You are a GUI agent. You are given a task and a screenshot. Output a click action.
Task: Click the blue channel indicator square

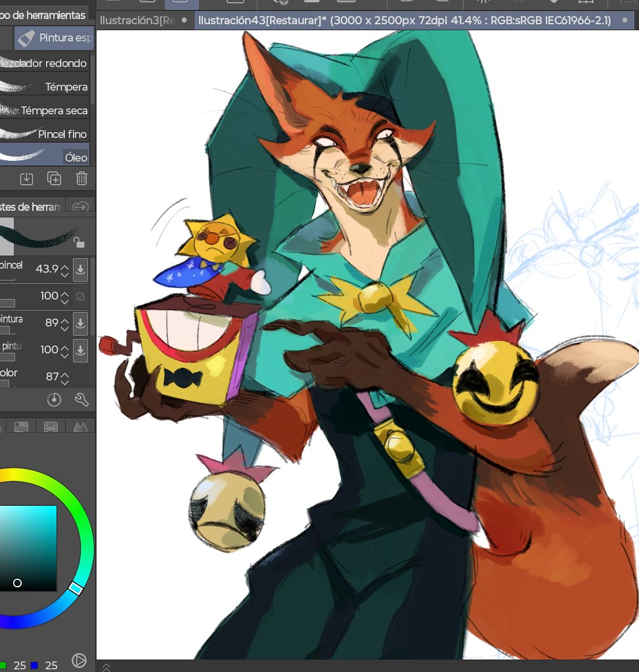pos(34,665)
